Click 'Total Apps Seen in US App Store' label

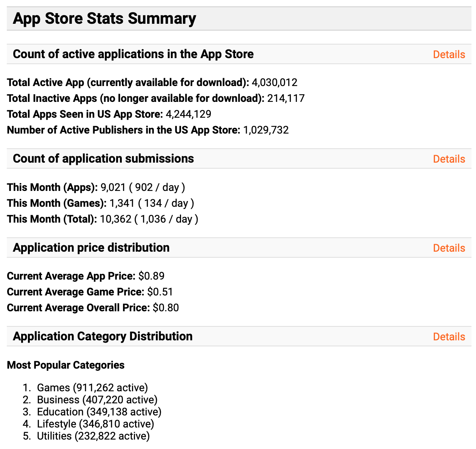click(x=85, y=114)
